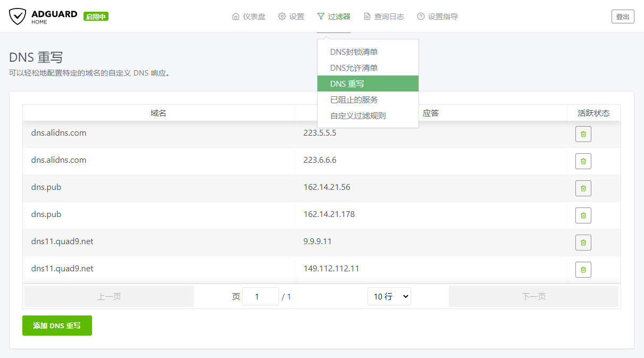Click the 添加 DNS 重写 button
Screen dimensions: 644x358
coord(57,326)
